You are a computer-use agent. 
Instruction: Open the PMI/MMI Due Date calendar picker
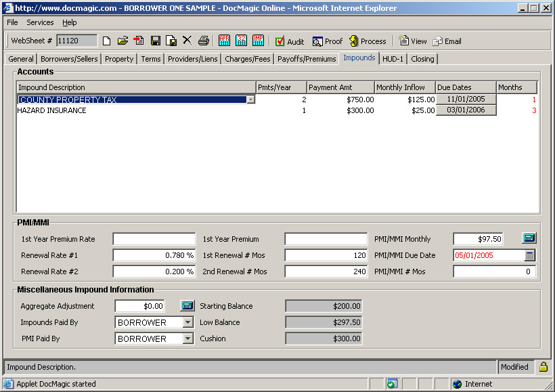[x=529, y=256]
